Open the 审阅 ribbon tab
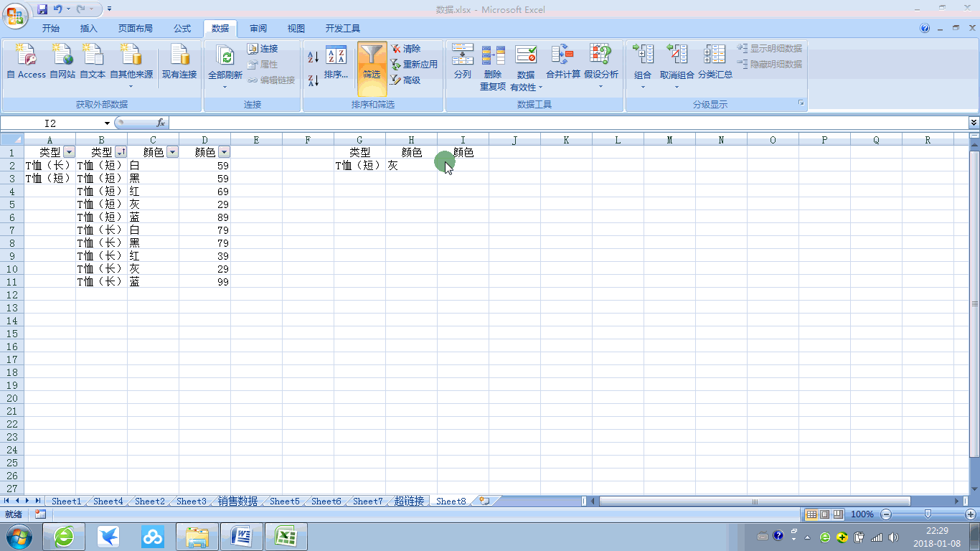Viewport: 980px width, 551px height. 258,29
